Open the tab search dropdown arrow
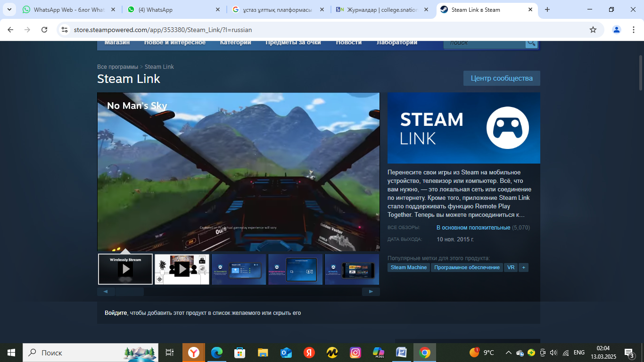644x362 pixels. tap(9, 9)
